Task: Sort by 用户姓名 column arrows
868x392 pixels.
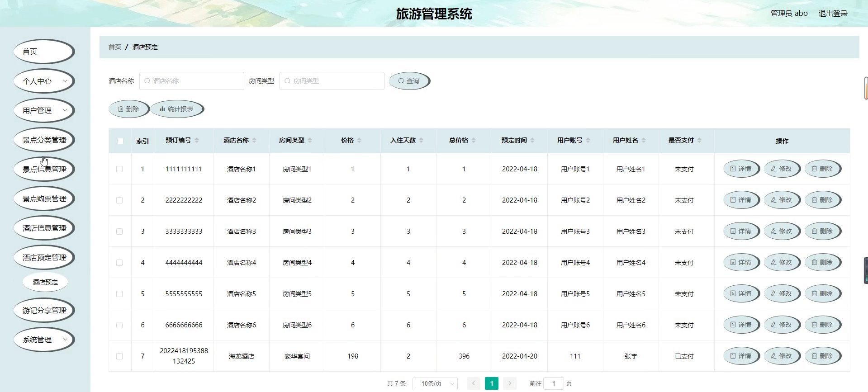Action: (644, 141)
